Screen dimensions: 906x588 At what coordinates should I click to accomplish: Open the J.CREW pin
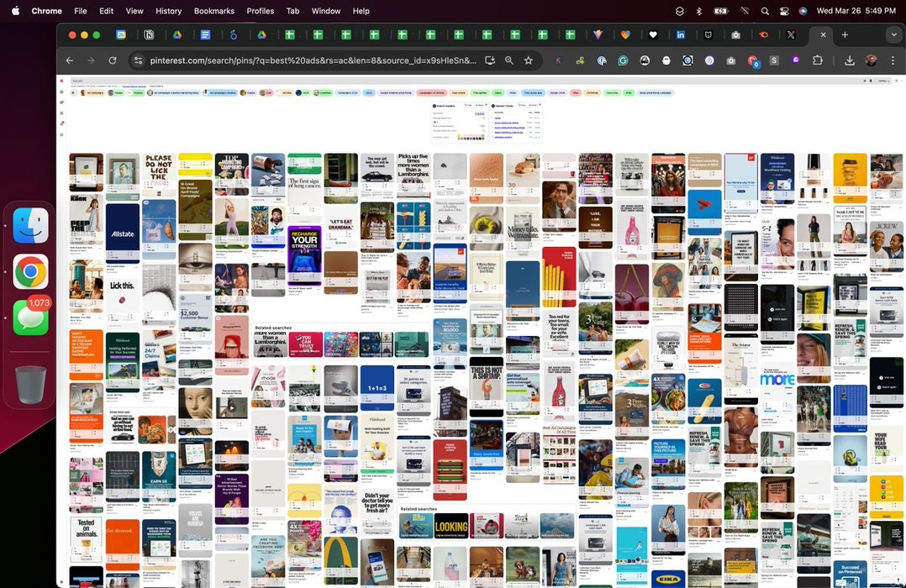point(887,245)
